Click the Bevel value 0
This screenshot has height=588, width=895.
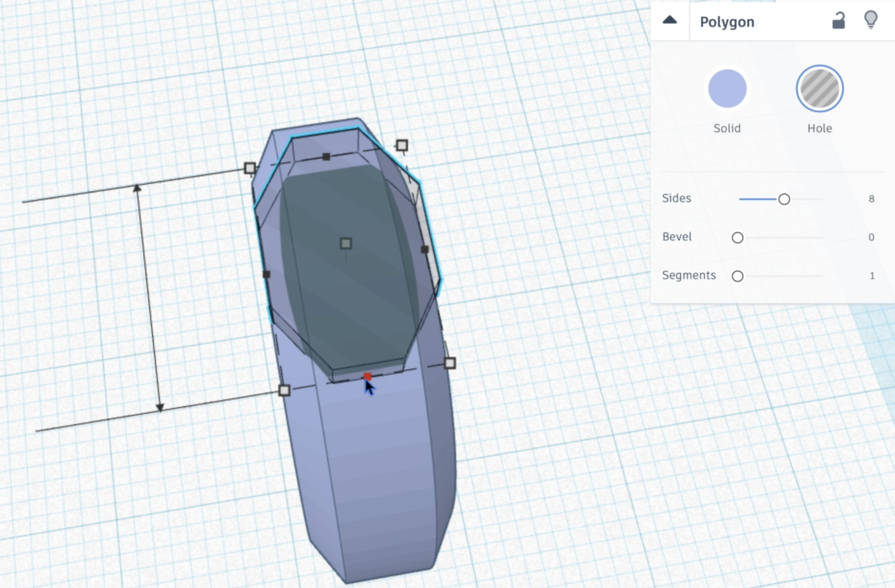pos(871,237)
